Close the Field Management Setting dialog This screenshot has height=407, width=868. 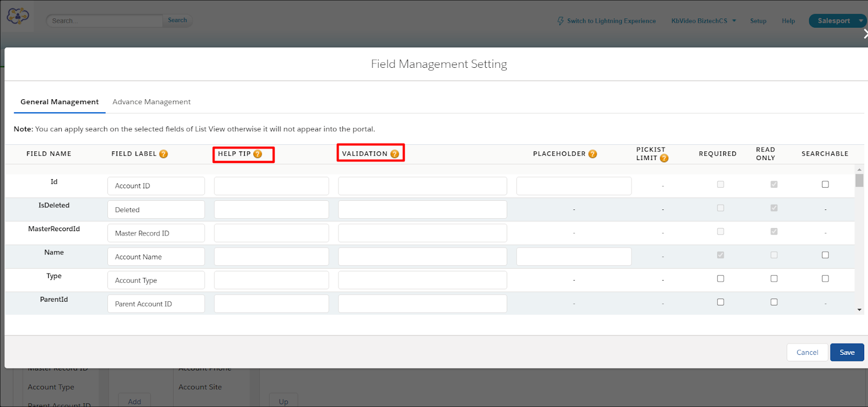865,34
